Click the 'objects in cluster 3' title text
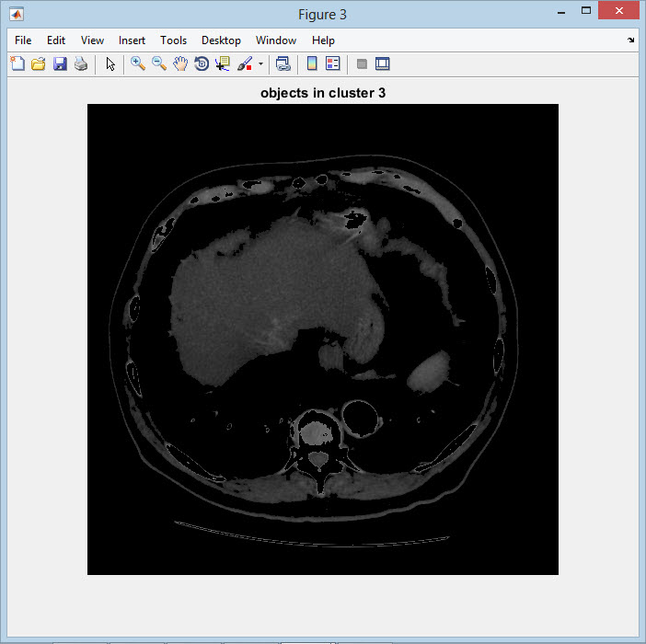646x644 pixels. click(323, 93)
